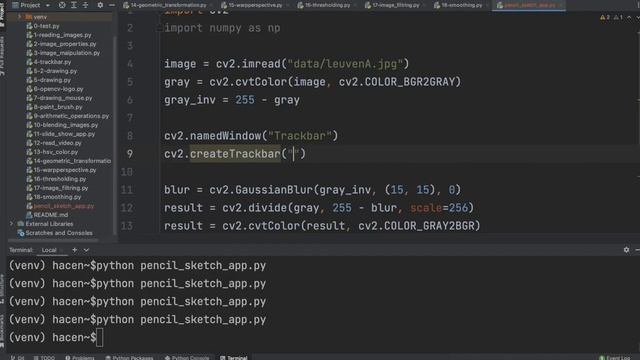Go to previous highlighted error arrow
This screenshot has width=640, height=360.
tap(629, 18)
